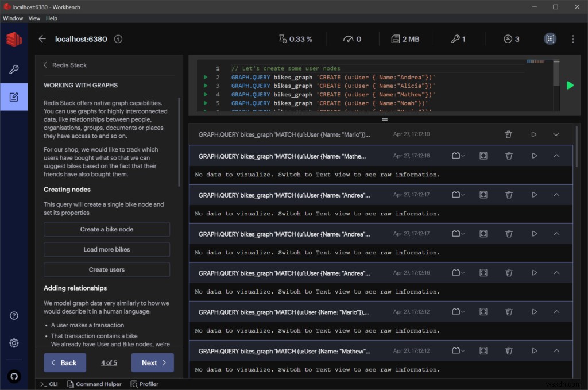This screenshot has height=390, width=588.
Task: Delete the Mario query result via trash icon
Action: tap(508, 134)
